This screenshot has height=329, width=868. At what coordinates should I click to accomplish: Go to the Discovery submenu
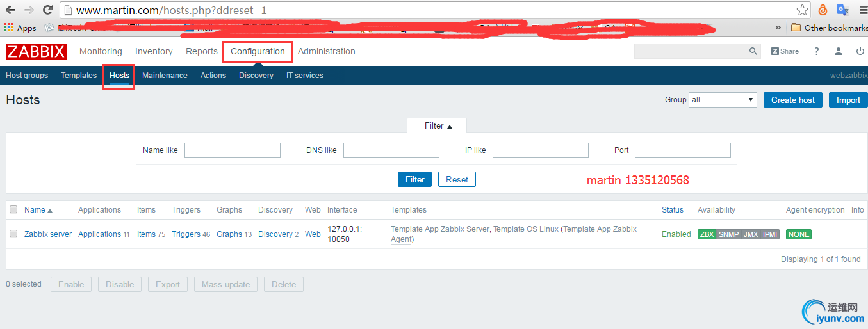coord(256,76)
